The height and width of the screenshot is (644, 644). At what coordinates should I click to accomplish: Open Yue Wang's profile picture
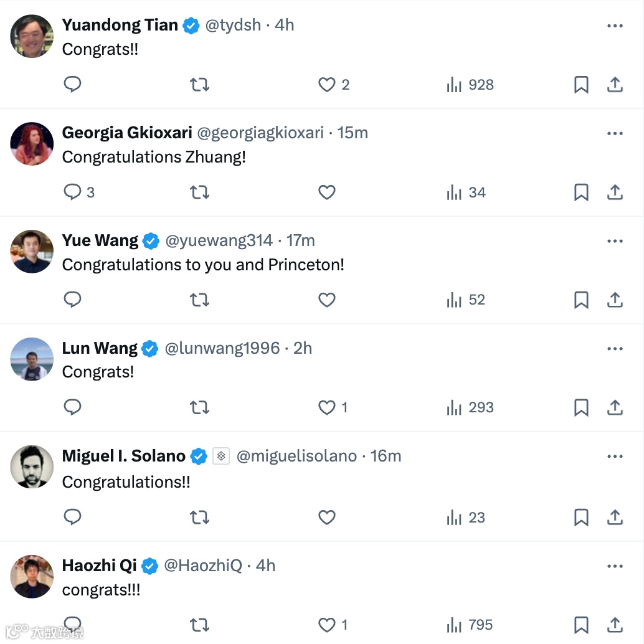pyautogui.click(x=32, y=252)
